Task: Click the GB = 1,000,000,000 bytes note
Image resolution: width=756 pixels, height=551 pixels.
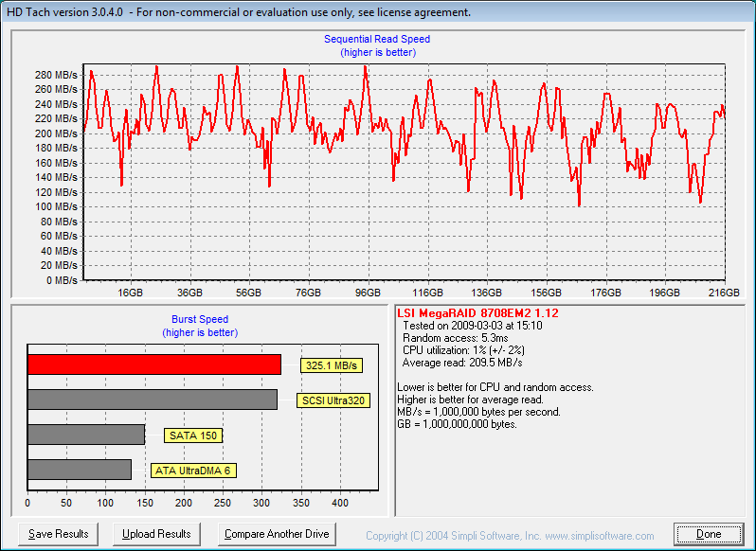Action: (x=457, y=424)
